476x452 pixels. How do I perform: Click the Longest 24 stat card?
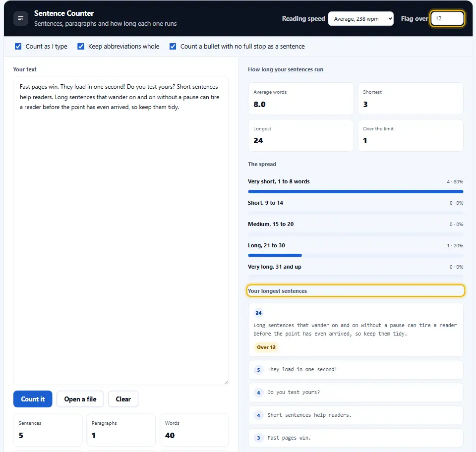click(301, 135)
